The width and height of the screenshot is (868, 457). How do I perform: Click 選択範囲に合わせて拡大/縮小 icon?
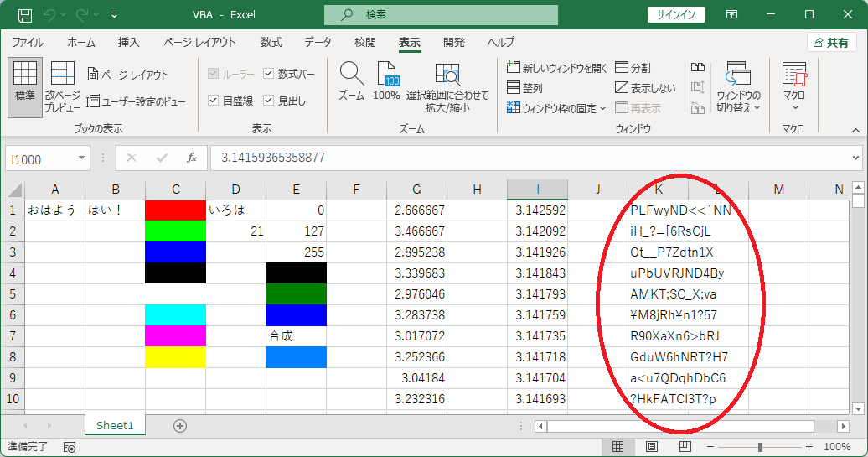click(x=447, y=75)
